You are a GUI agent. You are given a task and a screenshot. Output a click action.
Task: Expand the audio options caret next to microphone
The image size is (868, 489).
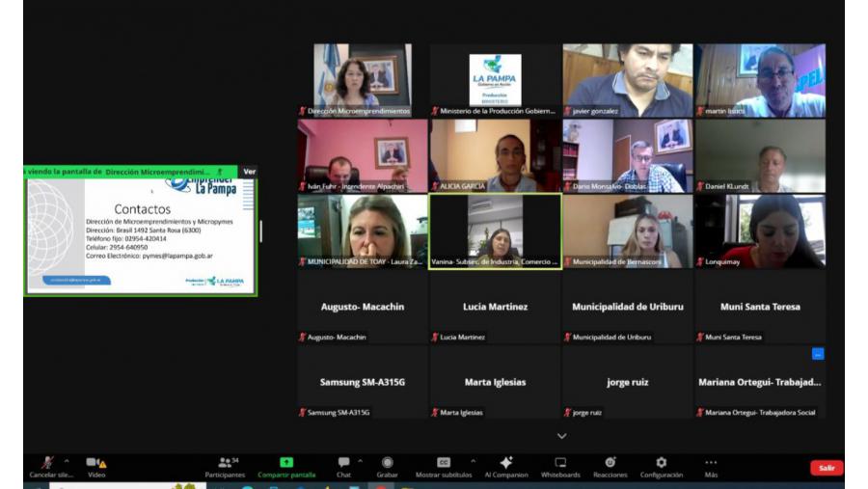point(67,461)
